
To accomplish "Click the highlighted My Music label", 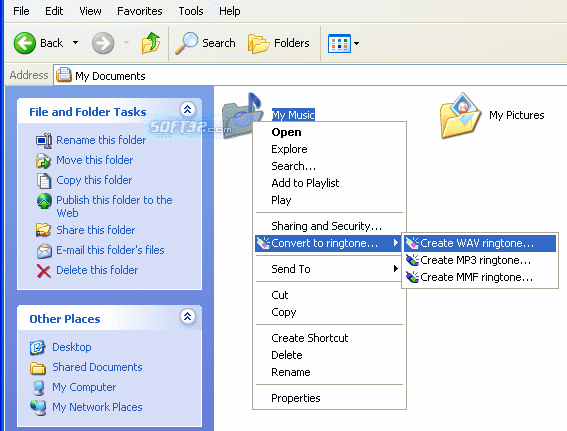I will 293,115.
